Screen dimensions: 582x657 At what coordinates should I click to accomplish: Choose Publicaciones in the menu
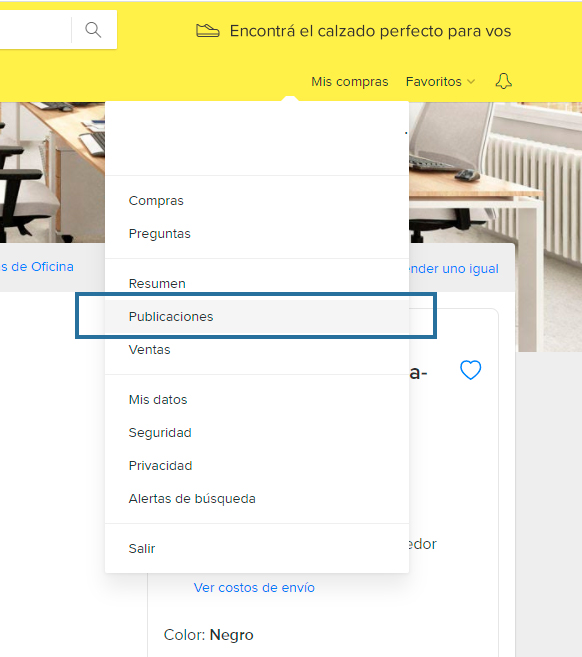(257, 316)
